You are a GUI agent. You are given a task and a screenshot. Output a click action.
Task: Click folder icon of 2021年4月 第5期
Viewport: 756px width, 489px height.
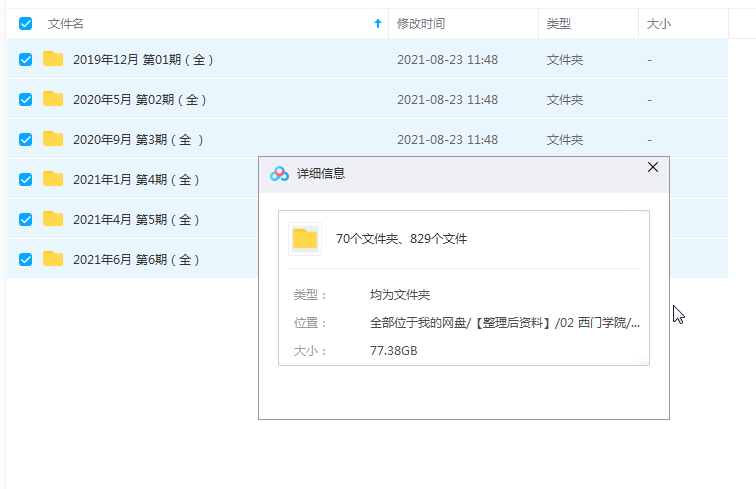[53, 219]
